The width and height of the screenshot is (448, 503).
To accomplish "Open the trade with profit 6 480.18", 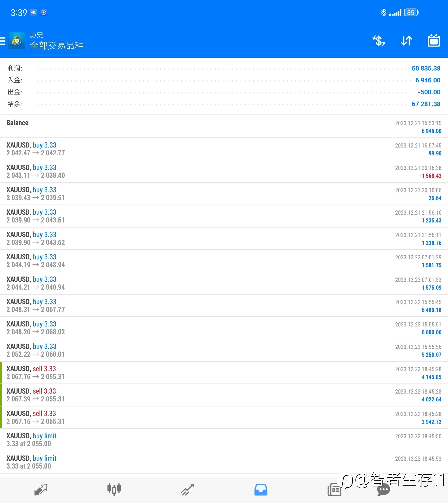I will click(224, 306).
